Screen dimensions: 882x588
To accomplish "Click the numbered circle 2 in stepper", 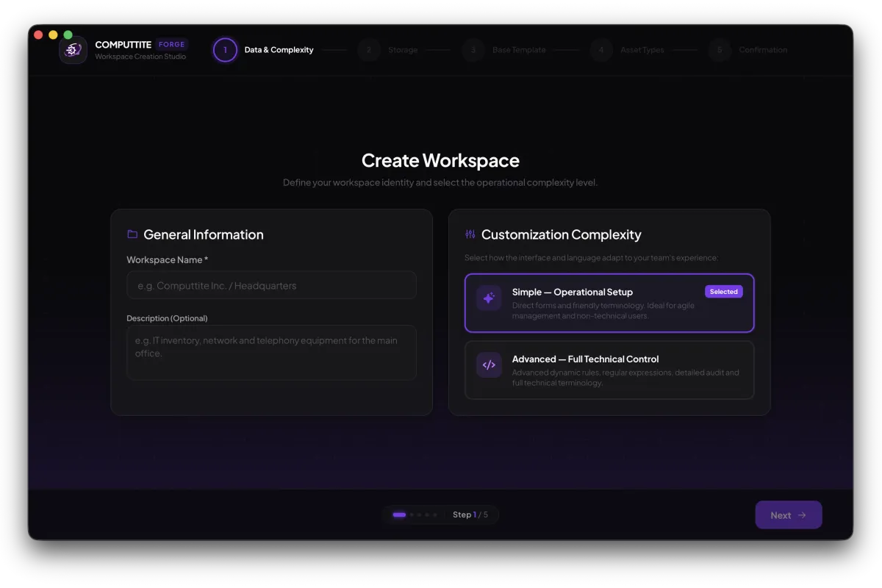I will pyautogui.click(x=369, y=50).
